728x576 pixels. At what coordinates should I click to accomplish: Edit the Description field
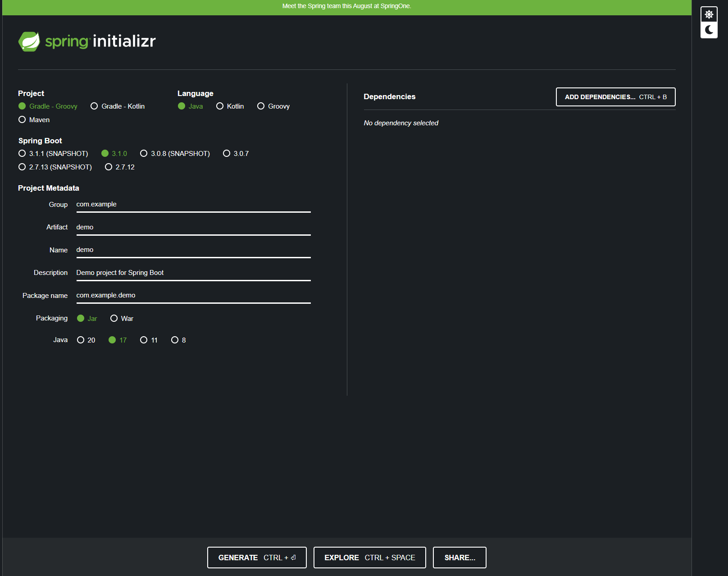coord(194,273)
